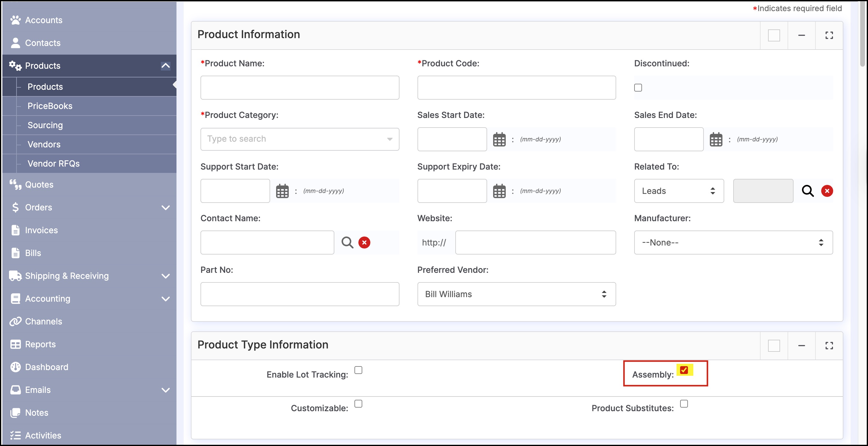The height and width of the screenshot is (446, 868).
Task: Click the Part No input field
Action: coord(300,294)
